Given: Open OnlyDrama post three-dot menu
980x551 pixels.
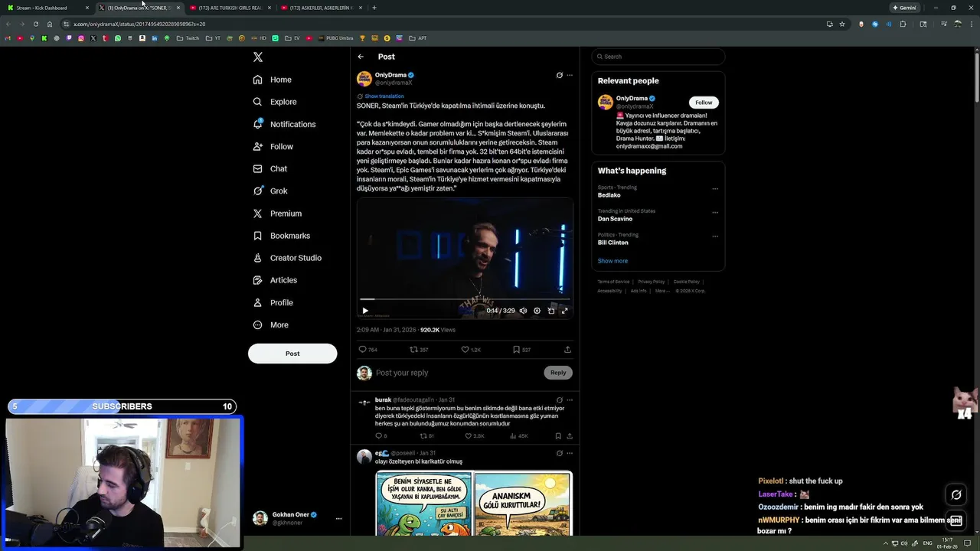Looking at the screenshot, I should tap(570, 75).
